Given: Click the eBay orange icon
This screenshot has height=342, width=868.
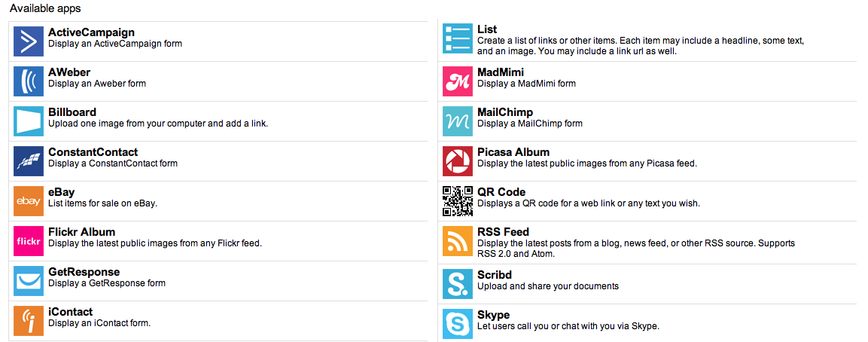Looking at the screenshot, I should (x=29, y=201).
